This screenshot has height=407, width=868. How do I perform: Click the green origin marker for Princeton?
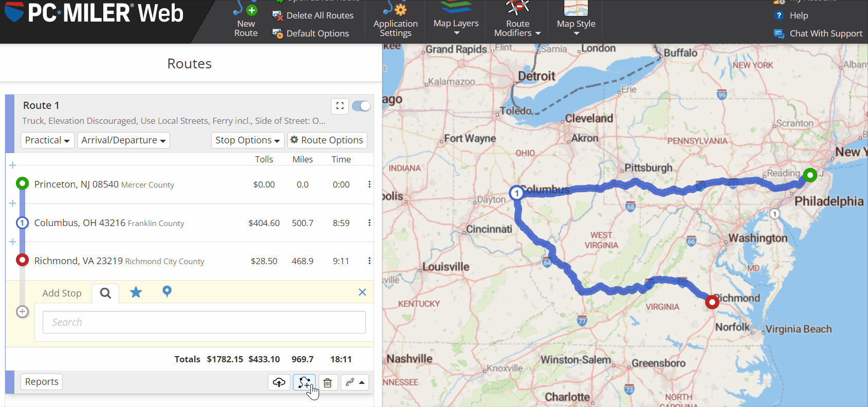pos(22,183)
